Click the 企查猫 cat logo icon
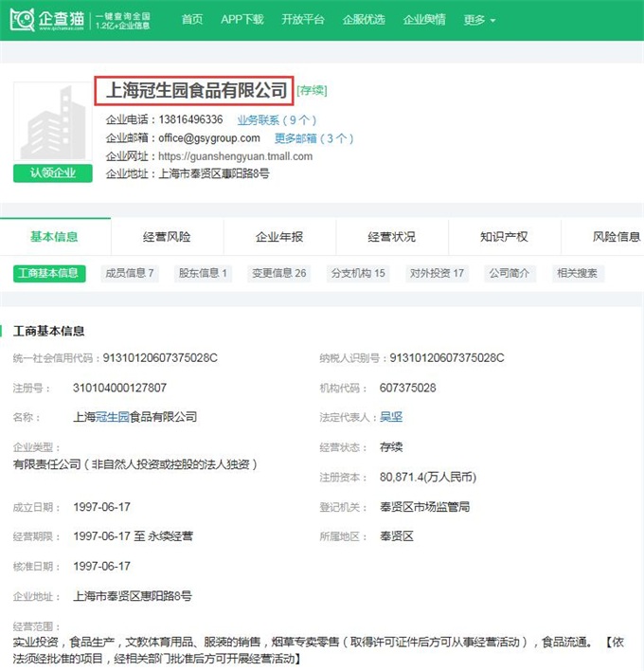Screen dimensions: 644x671 click(x=22, y=20)
